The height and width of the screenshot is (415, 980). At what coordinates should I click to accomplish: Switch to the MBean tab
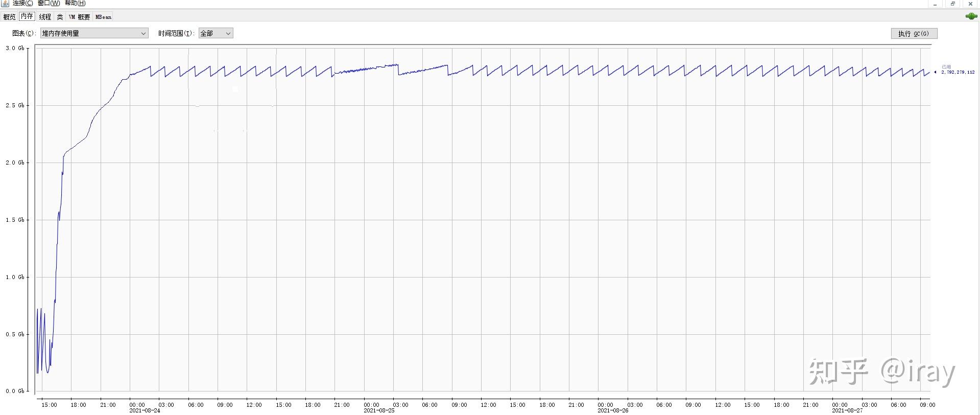click(103, 17)
